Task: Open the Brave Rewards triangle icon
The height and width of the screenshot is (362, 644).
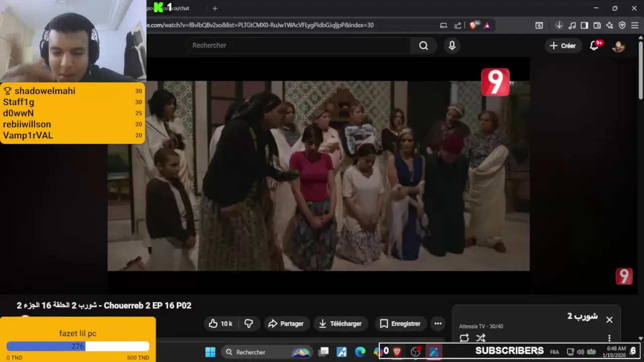Action: [487, 25]
